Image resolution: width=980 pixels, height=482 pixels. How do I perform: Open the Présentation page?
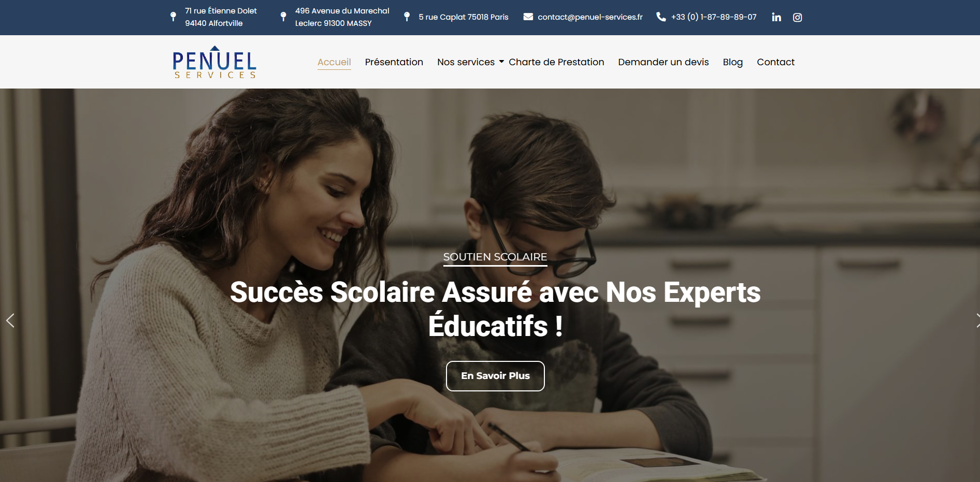394,62
